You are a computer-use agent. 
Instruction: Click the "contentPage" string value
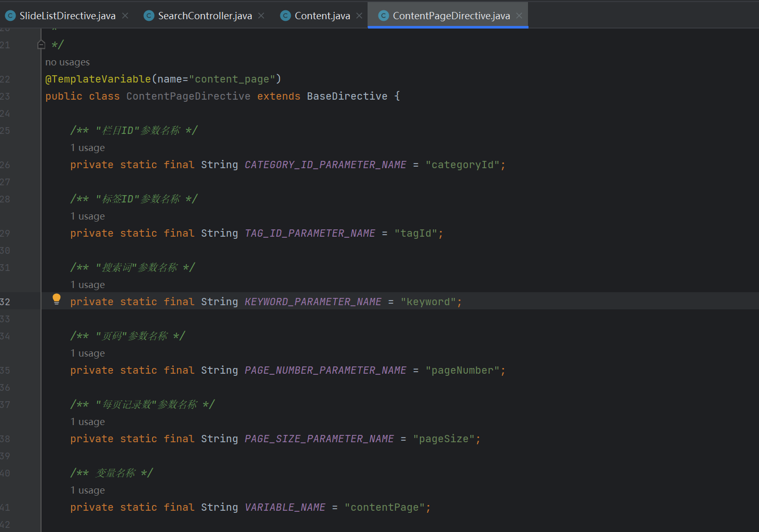[385, 507]
